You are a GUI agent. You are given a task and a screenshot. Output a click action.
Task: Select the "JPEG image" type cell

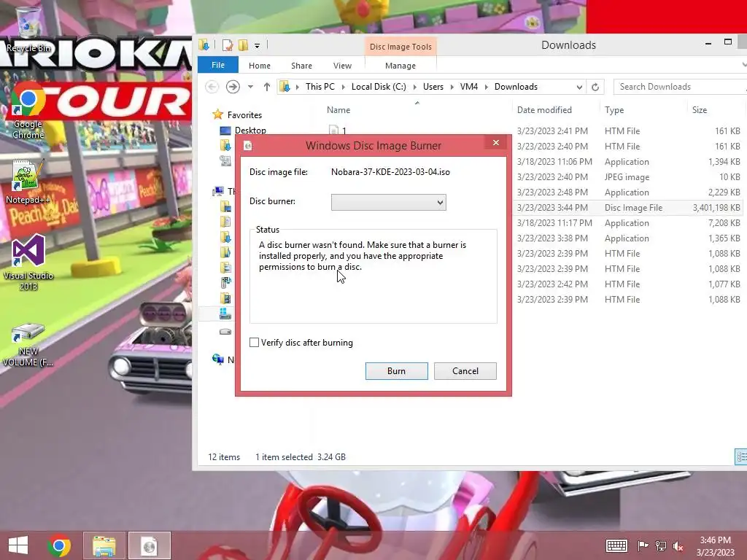point(627,177)
